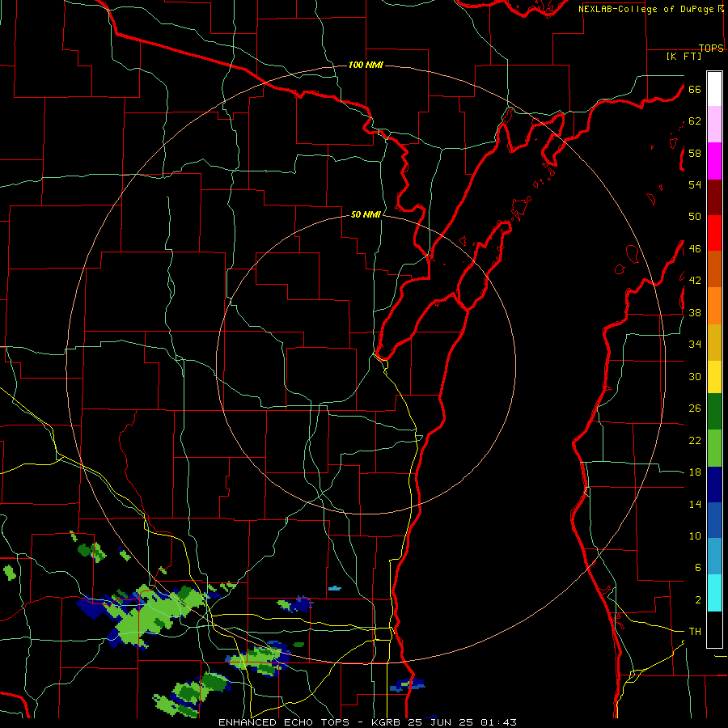Image resolution: width=728 pixels, height=728 pixels.
Task: Select the dark red (maroon) legend swatch
Action: coord(714,197)
